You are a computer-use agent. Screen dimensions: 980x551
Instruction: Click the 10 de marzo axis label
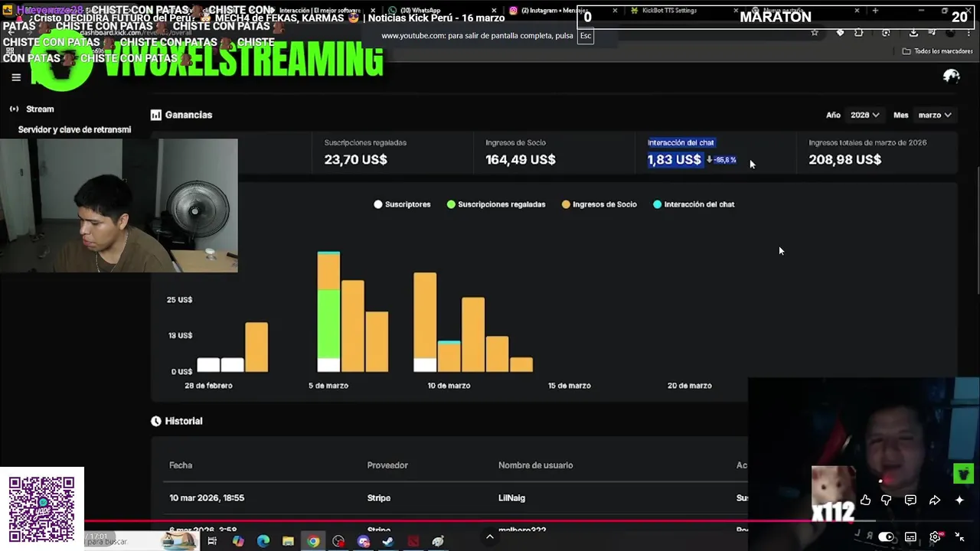click(449, 386)
